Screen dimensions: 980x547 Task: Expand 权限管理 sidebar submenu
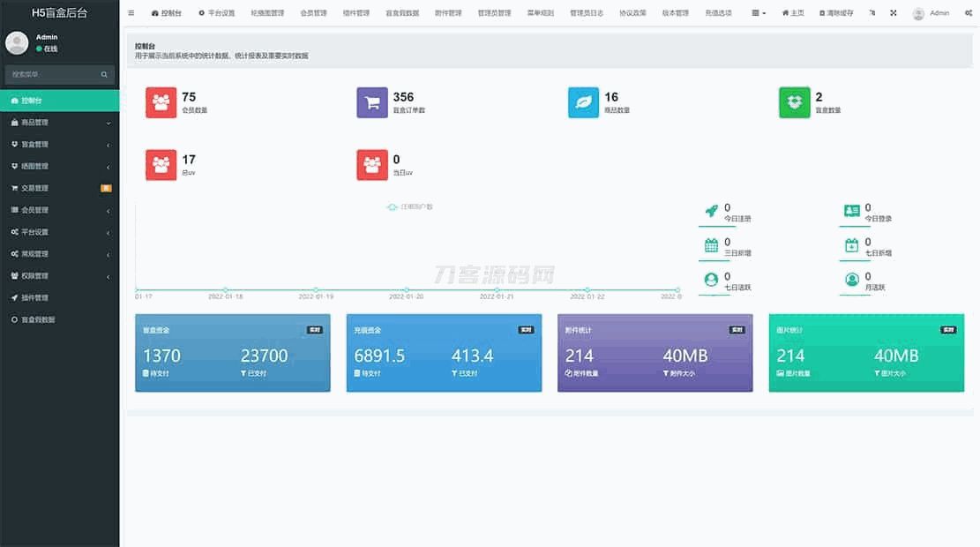tap(59, 276)
